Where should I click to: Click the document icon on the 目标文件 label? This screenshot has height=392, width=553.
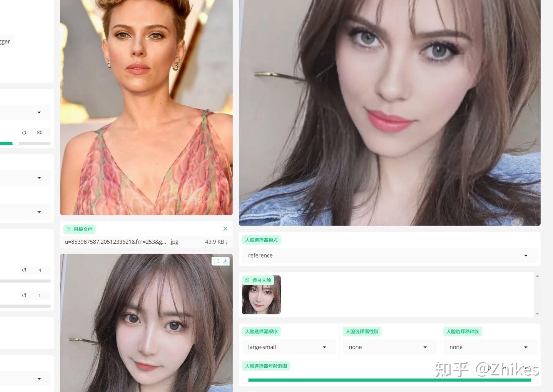[x=68, y=229]
